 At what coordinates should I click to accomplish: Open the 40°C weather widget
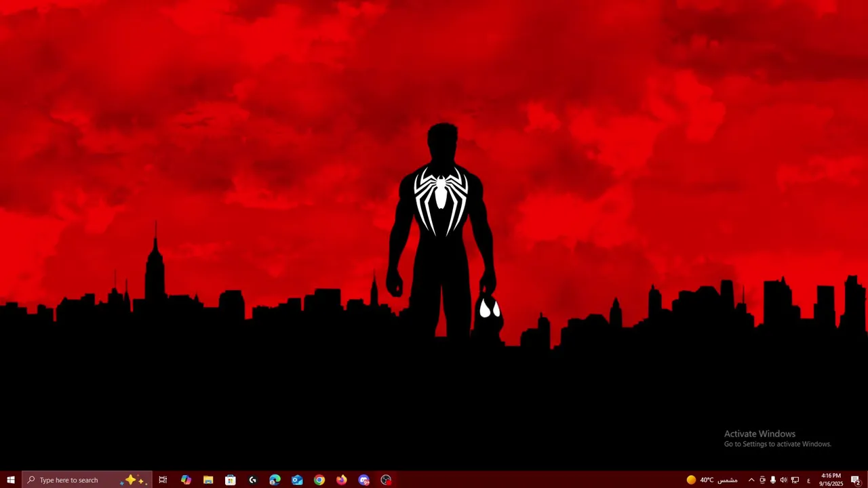click(x=712, y=480)
